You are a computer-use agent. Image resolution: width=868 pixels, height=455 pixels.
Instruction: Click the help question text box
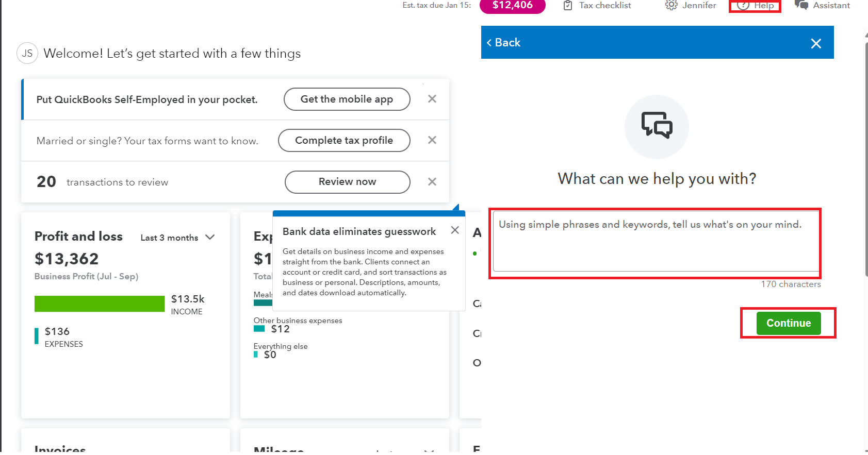(x=656, y=241)
